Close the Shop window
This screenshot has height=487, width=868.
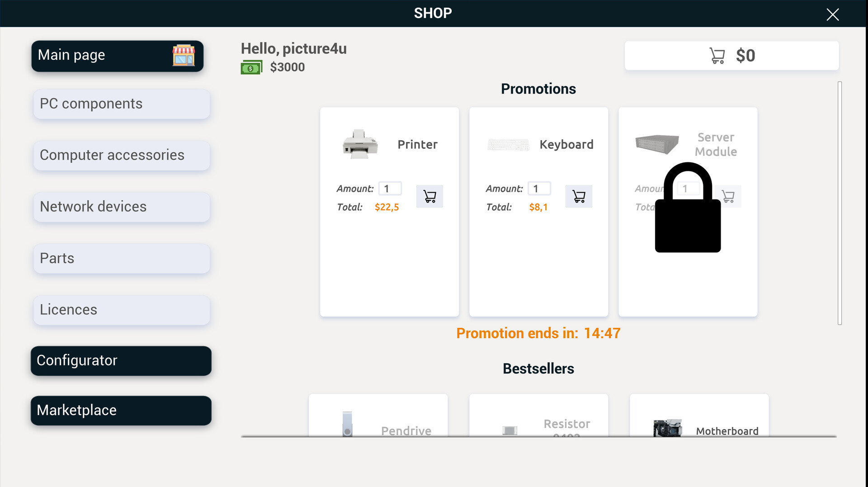tap(832, 14)
